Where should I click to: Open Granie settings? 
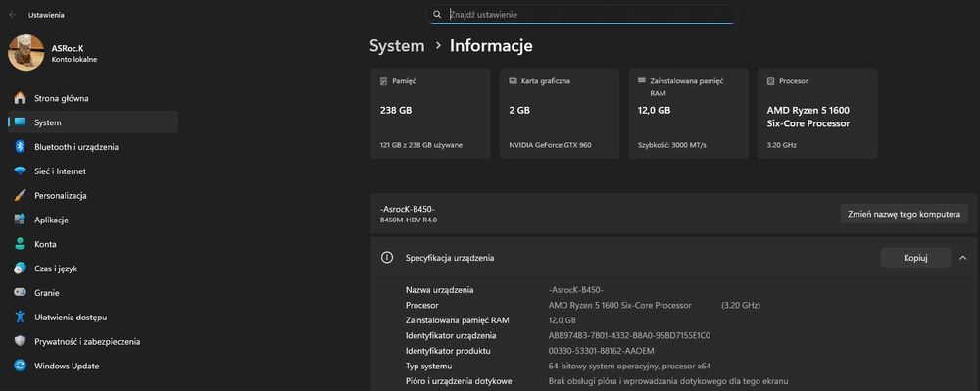(93, 292)
